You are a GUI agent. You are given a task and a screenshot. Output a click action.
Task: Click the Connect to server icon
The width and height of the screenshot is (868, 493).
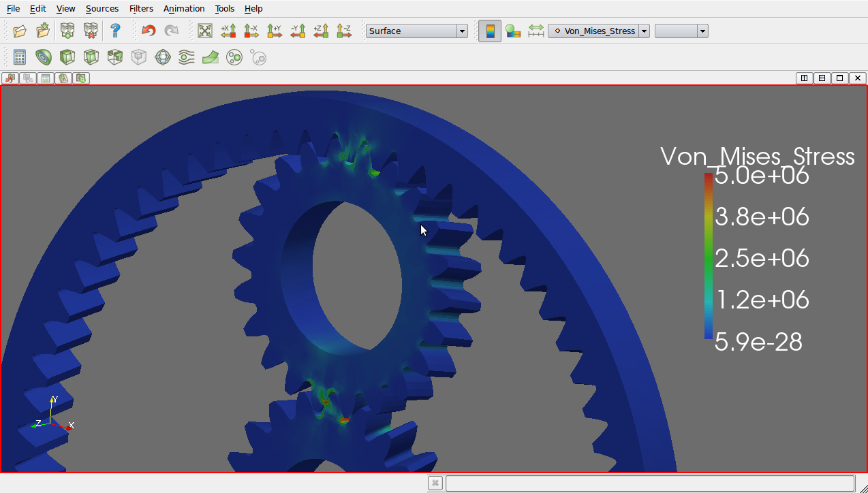point(67,31)
